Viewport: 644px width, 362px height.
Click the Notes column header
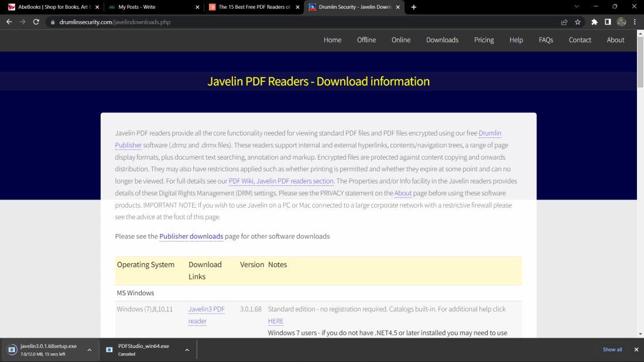tap(278, 265)
